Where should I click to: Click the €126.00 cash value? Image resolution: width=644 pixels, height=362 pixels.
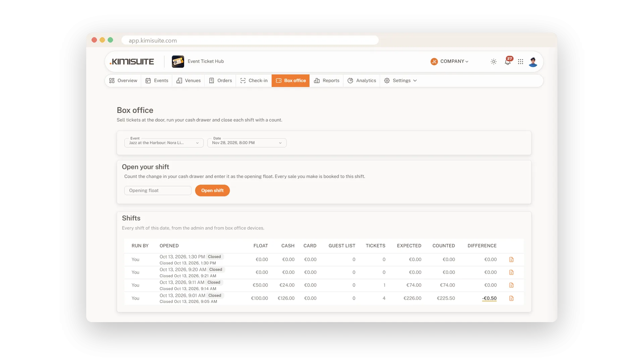pyautogui.click(x=286, y=298)
